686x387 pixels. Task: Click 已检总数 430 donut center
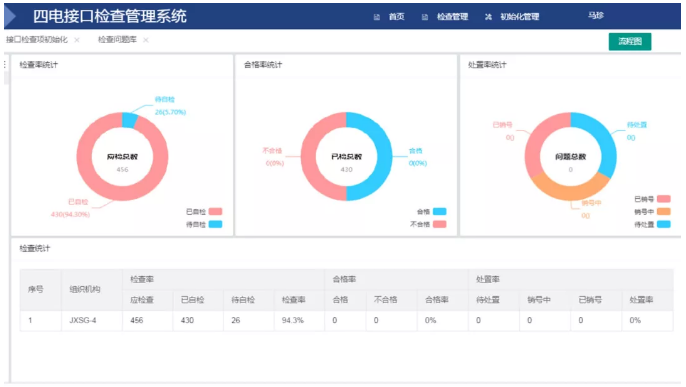tap(346, 162)
